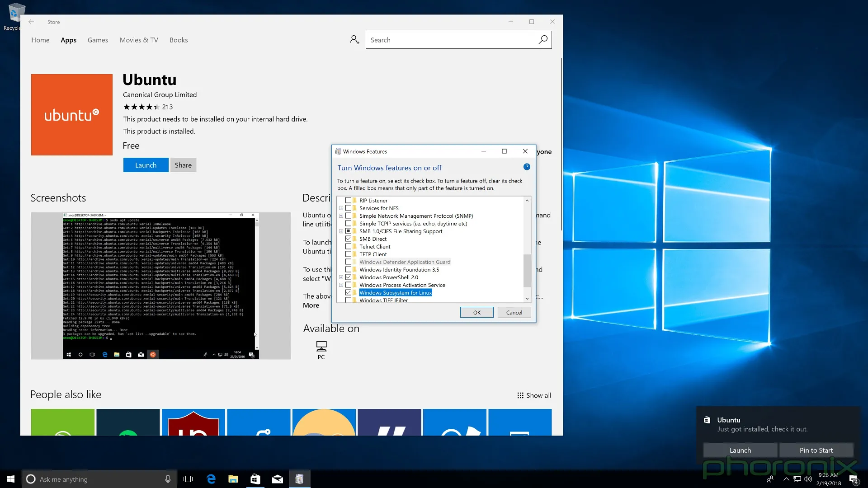Uncheck Windows Subsystem for Linux checkbox
The width and height of the screenshot is (868, 488).
point(348,292)
